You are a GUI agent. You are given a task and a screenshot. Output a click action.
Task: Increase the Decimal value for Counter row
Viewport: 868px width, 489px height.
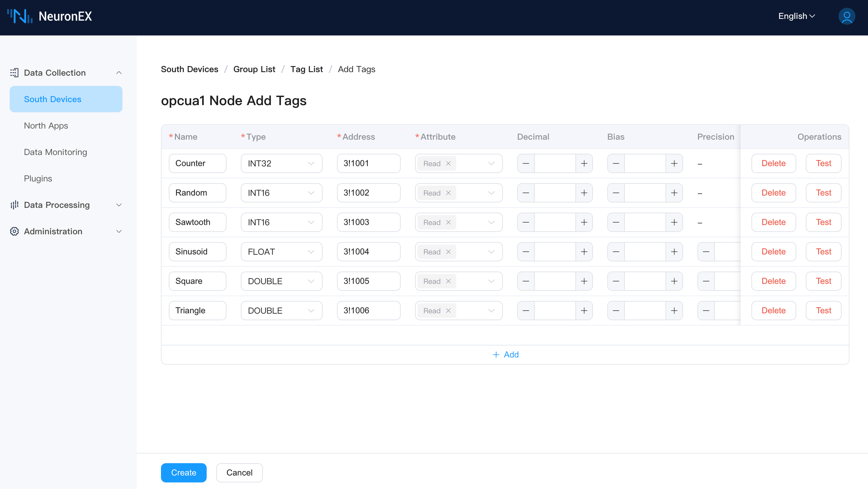click(584, 163)
